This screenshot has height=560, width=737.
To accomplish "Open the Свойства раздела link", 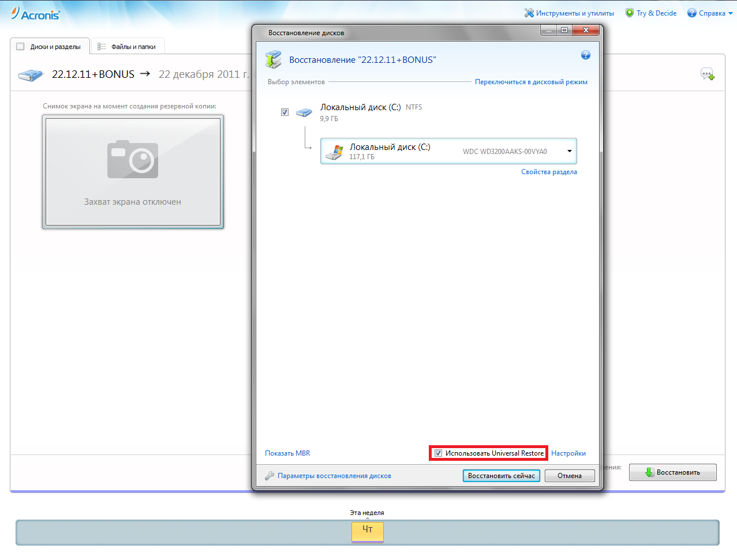I will (549, 172).
